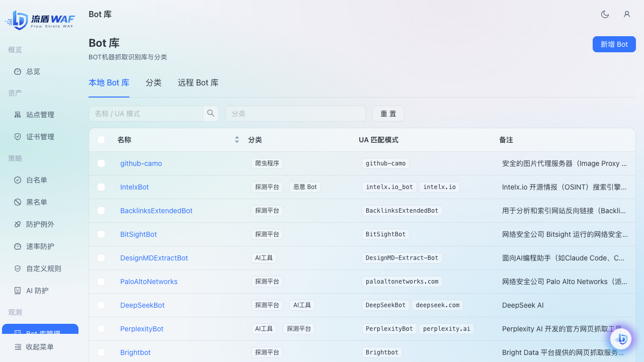Click the 黑名单 ban icon
This screenshot has height=362, width=644.
pos(18,202)
